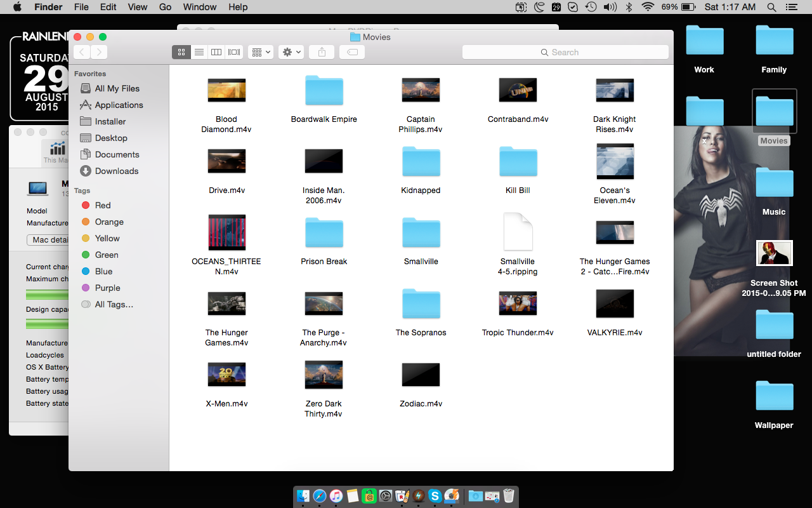Click the Tropic Thunder.m4v label
Screen dimensions: 812x508
coord(518,333)
